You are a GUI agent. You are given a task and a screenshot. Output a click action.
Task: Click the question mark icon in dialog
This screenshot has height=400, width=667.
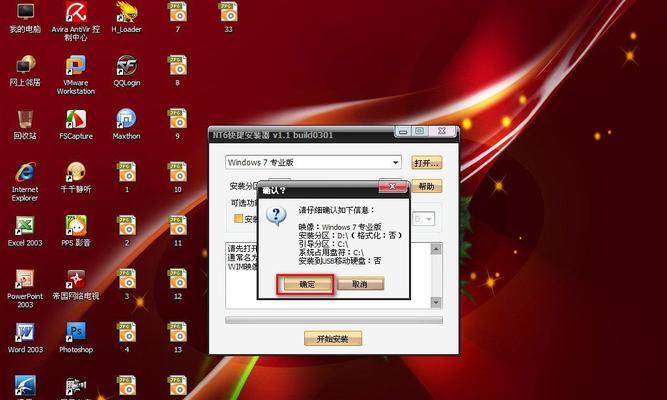276,216
